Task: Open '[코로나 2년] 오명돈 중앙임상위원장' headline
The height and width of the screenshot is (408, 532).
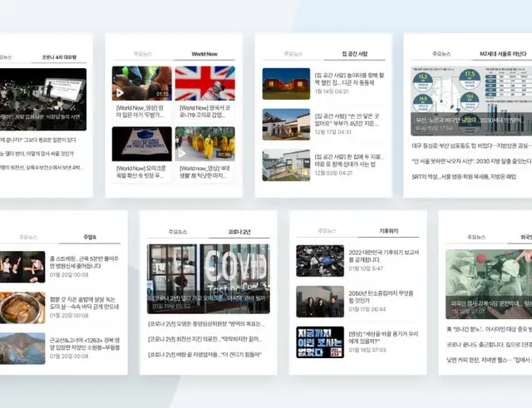Action: point(207,324)
